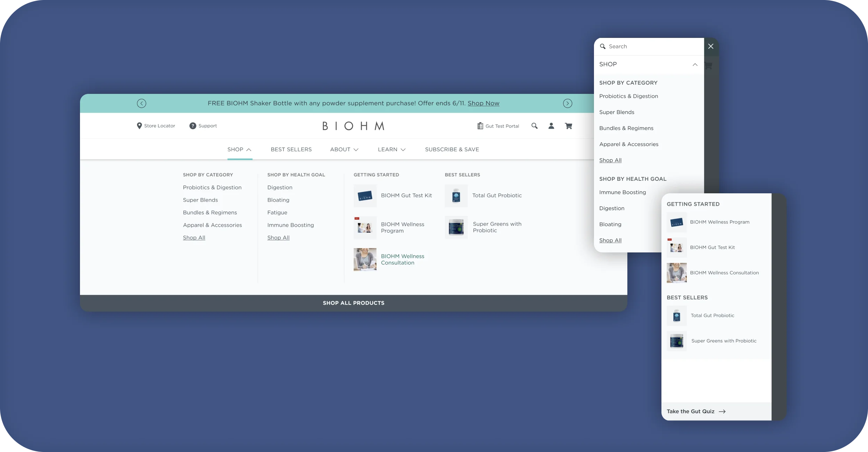Click the BIOHM Gut Test Kit thumbnail in desktop menu
This screenshot has height=452, width=868.
coord(365,196)
